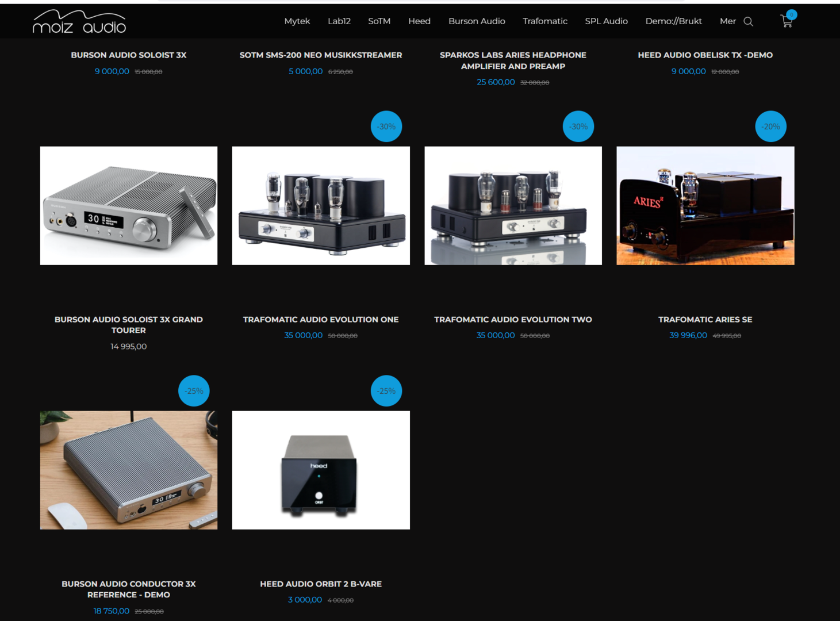Image resolution: width=840 pixels, height=621 pixels.
Task: Click the struck-through 4 000,00 Orbit 2 price
Action: [x=340, y=601]
